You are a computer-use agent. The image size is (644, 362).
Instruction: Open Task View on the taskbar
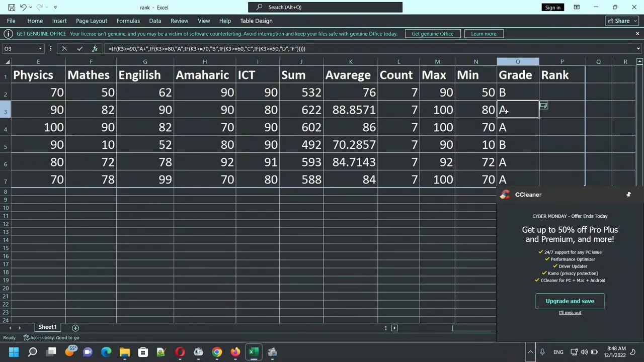click(51, 352)
